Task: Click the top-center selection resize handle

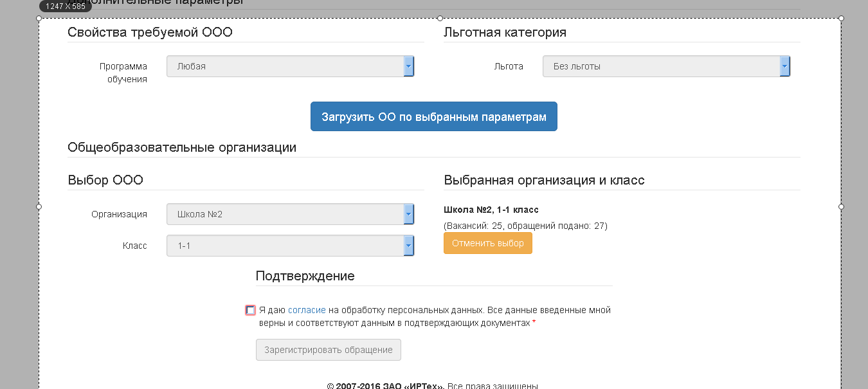Action: coord(440,18)
